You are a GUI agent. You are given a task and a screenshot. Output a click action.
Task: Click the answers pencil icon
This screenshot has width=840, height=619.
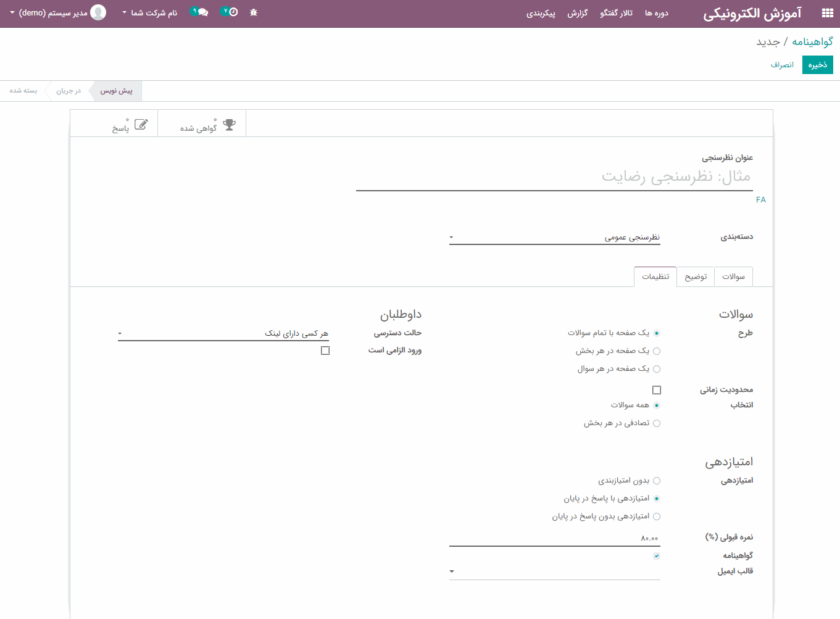pos(141,125)
